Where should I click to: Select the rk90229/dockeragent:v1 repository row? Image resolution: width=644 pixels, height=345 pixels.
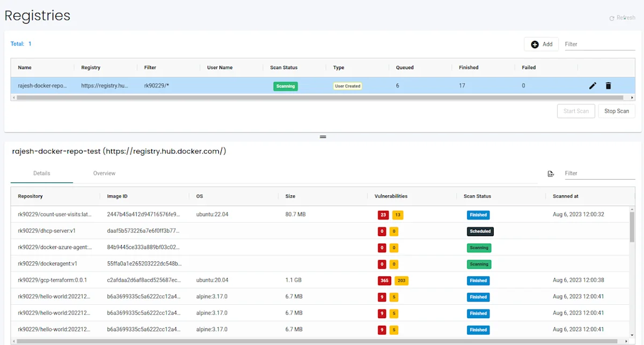[320, 264]
